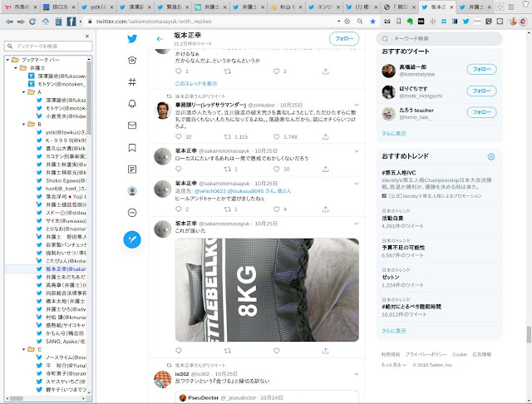The height and width of the screenshot is (404, 532).
Task: Click さらに表示 under suggested follows
Action: point(393,133)
